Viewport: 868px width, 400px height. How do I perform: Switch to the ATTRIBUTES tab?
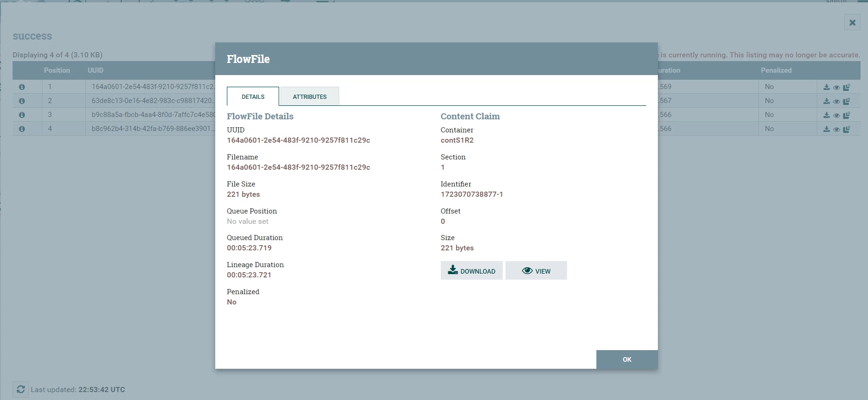pos(310,97)
